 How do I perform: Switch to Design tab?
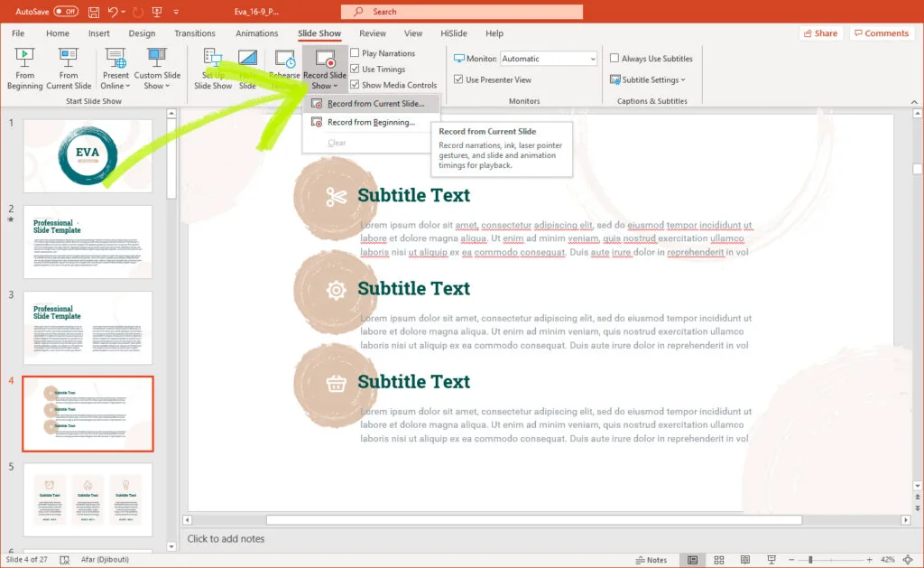click(x=142, y=33)
